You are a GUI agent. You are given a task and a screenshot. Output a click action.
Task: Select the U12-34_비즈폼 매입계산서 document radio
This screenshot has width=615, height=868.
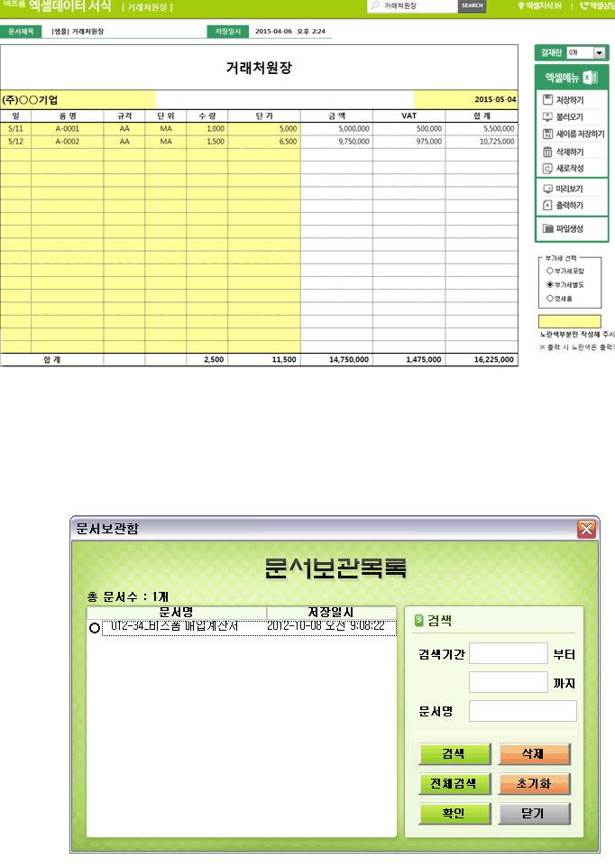(x=95, y=628)
